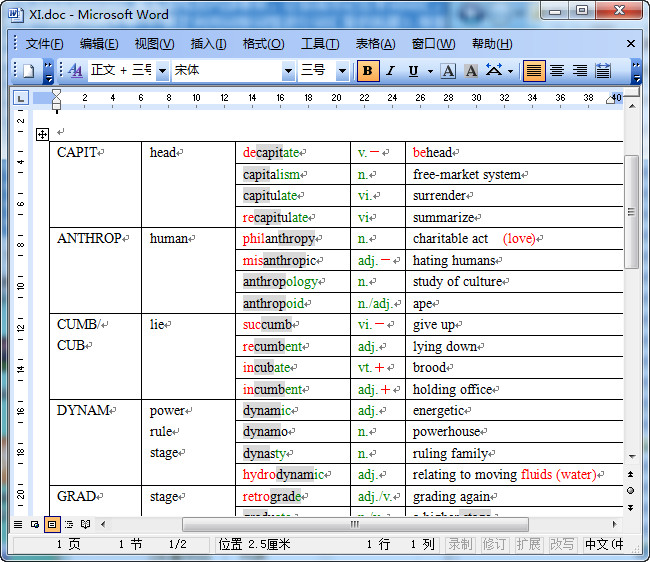The image size is (650, 562).
Task: Select center alignment button
Action: click(x=557, y=71)
